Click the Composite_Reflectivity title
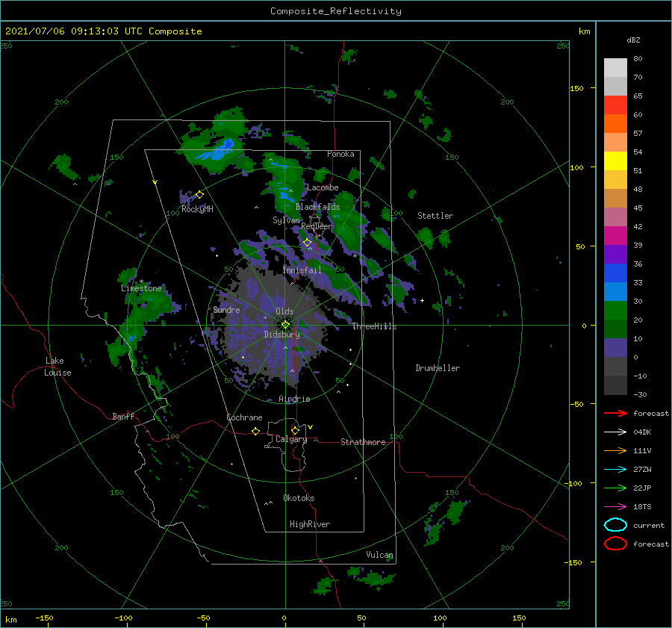The height and width of the screenshot is (628, 672). pyautogui.click(x=336, y=11)
